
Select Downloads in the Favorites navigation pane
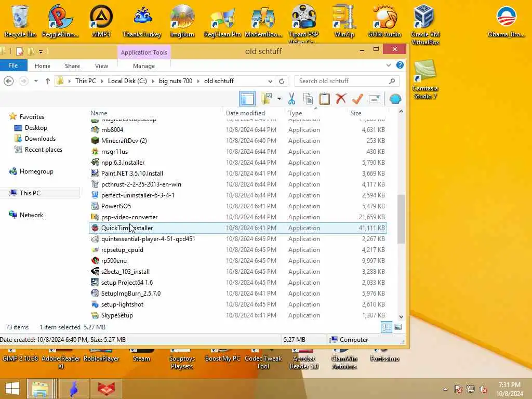click(40, 138)
